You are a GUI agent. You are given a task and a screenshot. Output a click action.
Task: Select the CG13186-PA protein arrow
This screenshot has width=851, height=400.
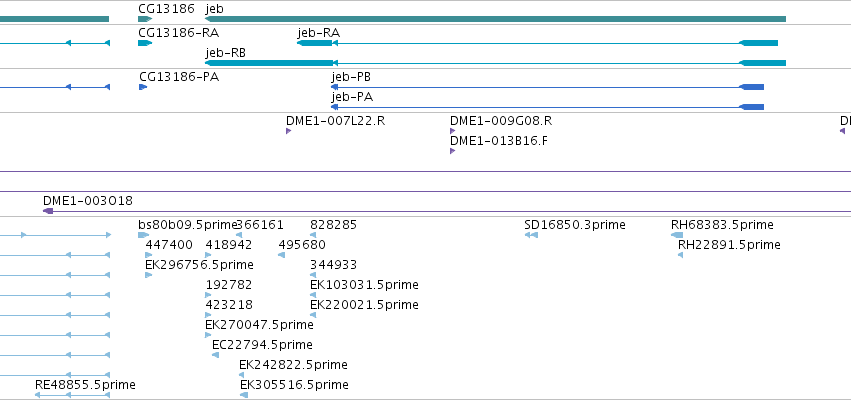pos(143,87)
